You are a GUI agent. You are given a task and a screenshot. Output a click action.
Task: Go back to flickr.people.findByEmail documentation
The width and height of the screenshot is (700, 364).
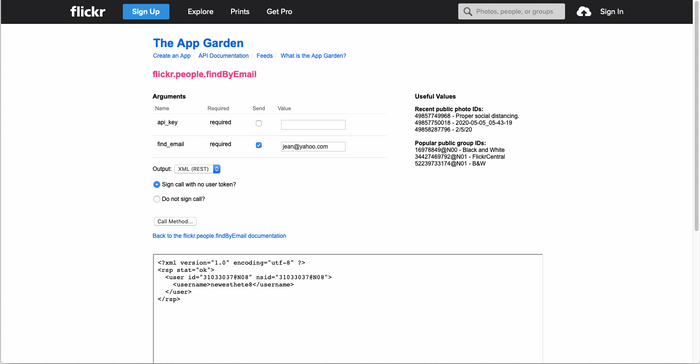coord(219,236)
